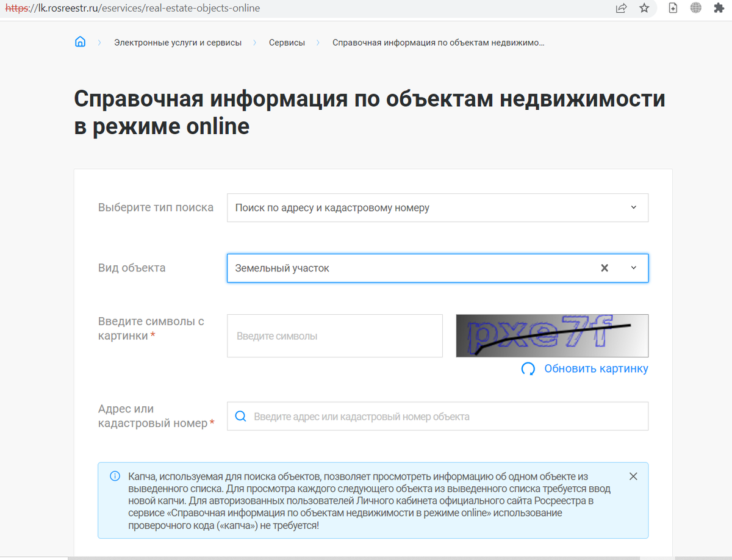Open 'Электронные услуги и сервисы' breadcrumb
Image resolution: width=732 pixels, height=560 pixels.
click(178, 43)
